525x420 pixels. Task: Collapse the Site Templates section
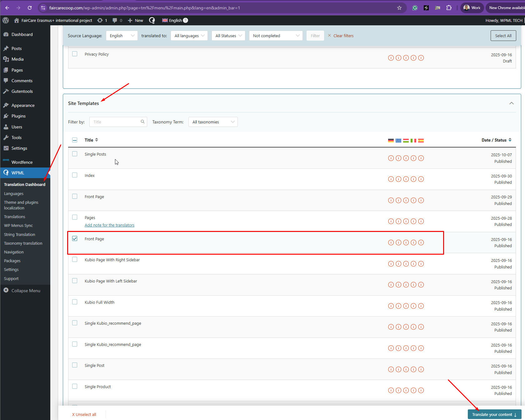511,103
